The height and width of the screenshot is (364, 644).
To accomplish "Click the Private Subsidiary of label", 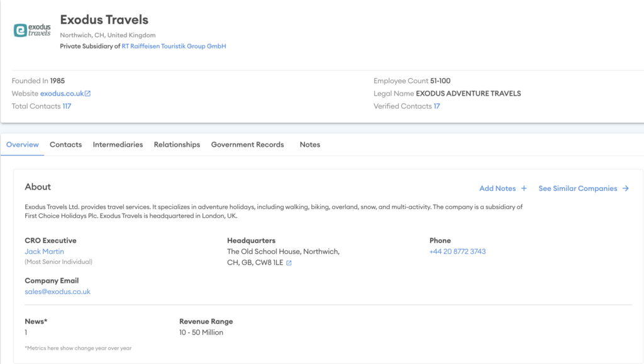I will click(90, 46).
